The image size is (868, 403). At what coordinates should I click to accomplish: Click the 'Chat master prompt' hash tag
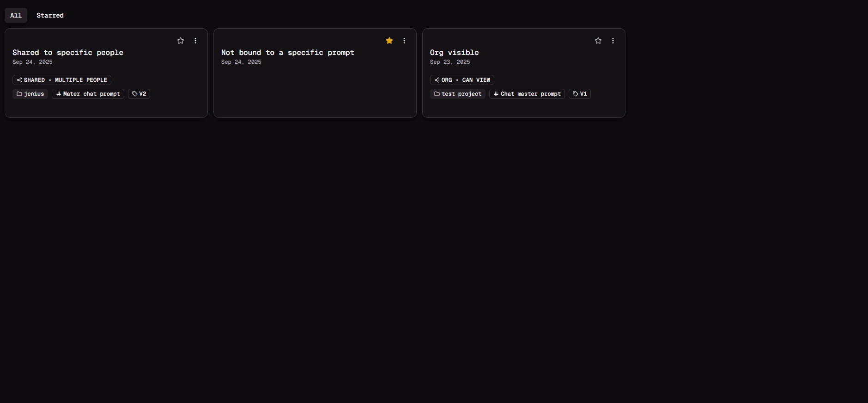pos(527,94)
